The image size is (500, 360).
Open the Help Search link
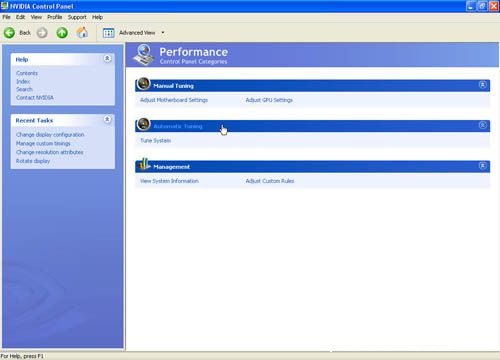(x=24, y=89)
